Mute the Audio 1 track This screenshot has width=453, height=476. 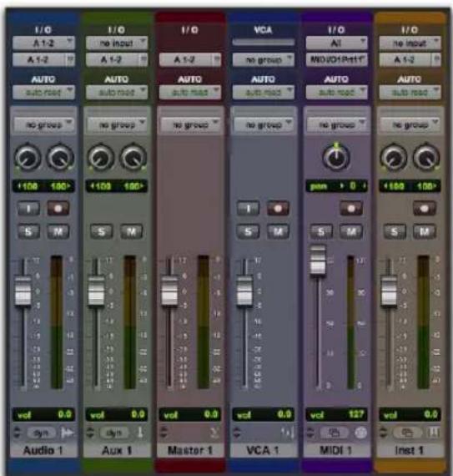[58, 232]
